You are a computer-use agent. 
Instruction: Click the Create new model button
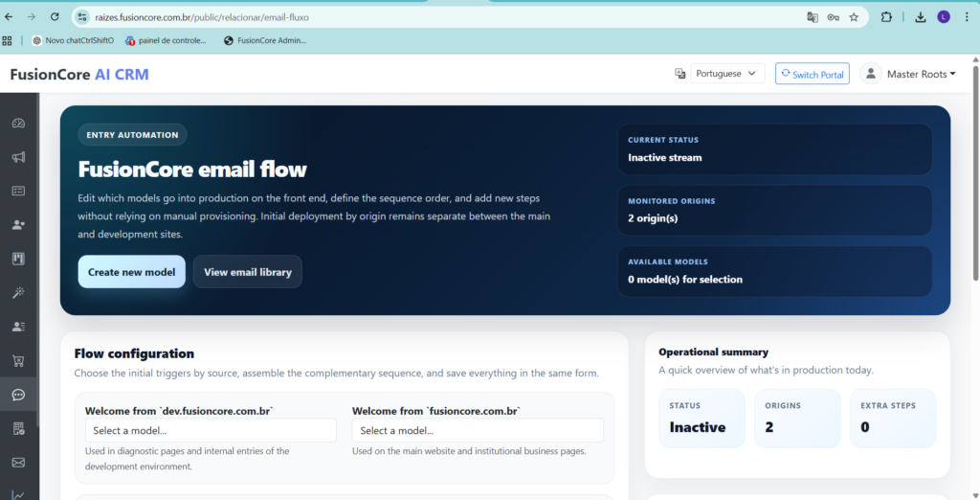[132, 272]
